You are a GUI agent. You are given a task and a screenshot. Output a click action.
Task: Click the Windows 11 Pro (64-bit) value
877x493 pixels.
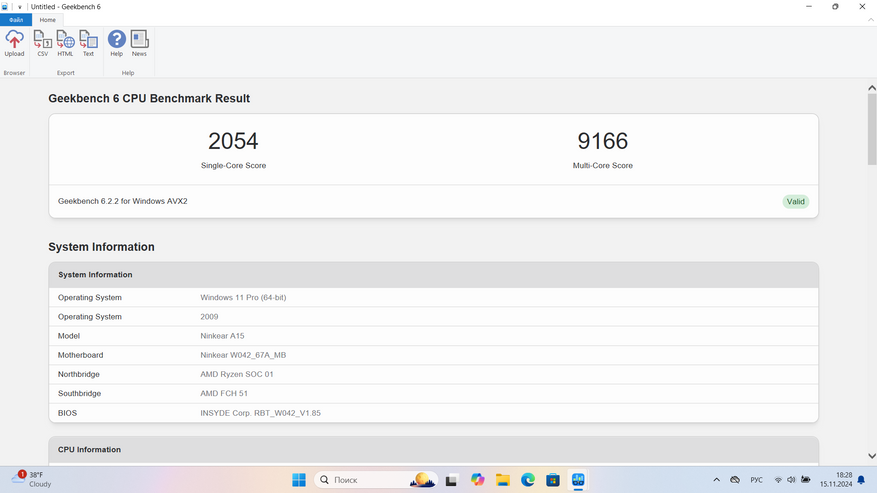coord(243,298)
